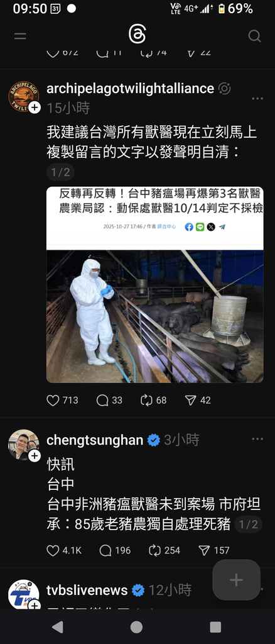This screenshot has width=275, height=644.
Task: Open more options for tvbslivenews post
Action: (x=257, y=590)
